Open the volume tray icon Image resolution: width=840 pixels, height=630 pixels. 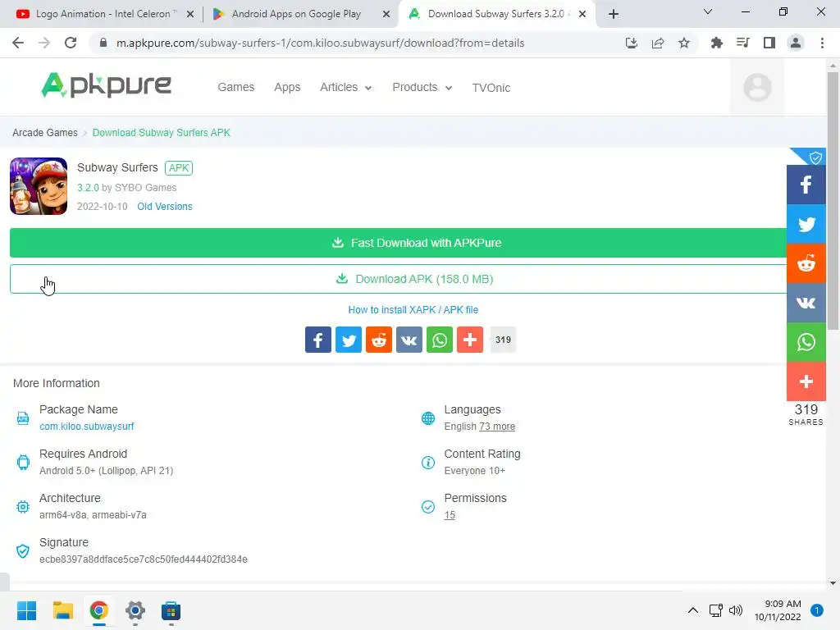click(736, 610)
